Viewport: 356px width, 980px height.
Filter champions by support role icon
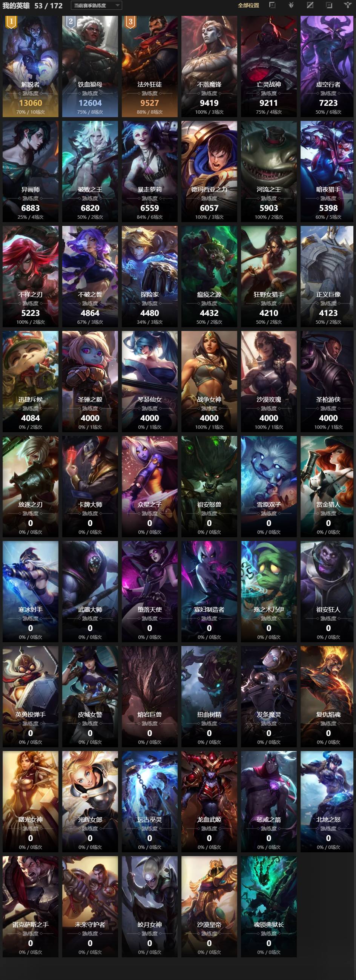pos(348,5)
